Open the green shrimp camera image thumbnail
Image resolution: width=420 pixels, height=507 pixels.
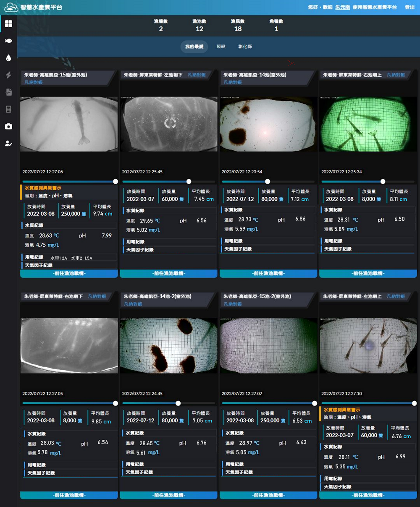pyautogui.click(x=368, y=124)
